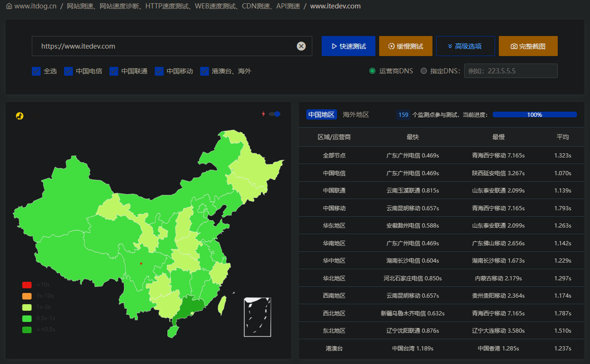The image size is (590, 364).
Task: Click the yellow logo icon above the map
Action: click(x=20, y=116)
